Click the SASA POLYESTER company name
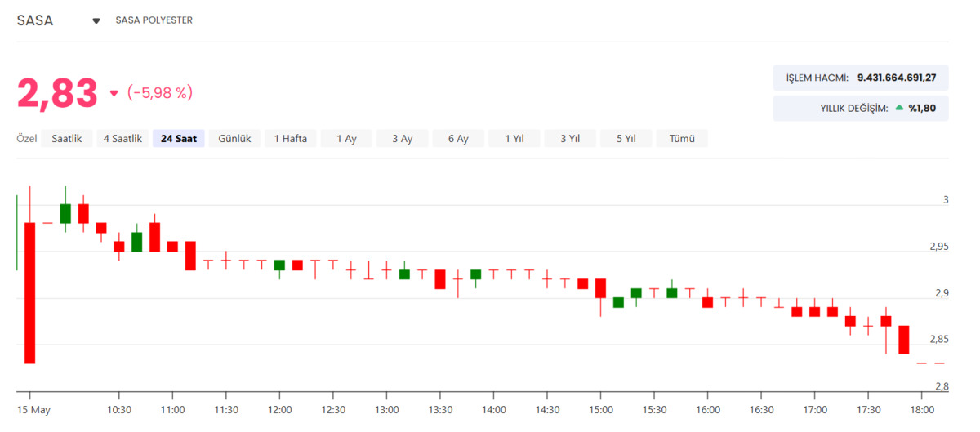Screen dimensions: 980x432 154,20
